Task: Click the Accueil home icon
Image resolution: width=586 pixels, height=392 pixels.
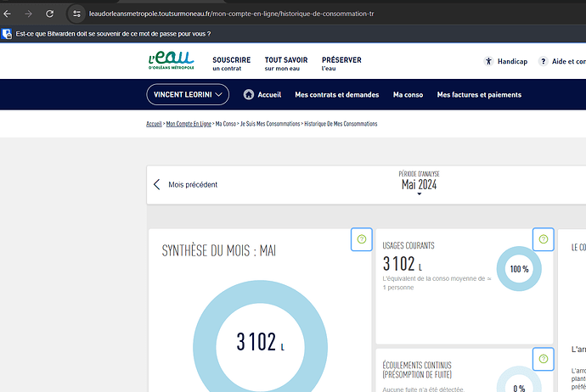Action: (x=249, y=94)
